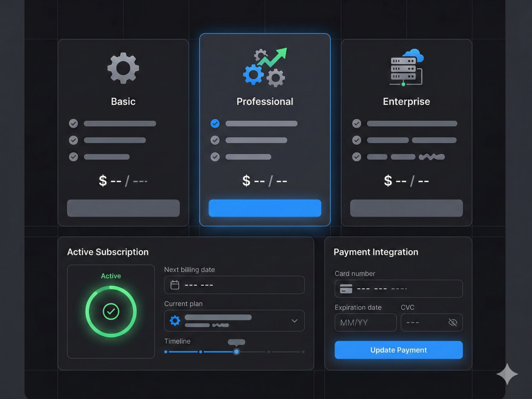Image resolution: width=532 pixels, height=399 pixels.
Task: Click the Enterprise plan title
Action: [406, 102]
